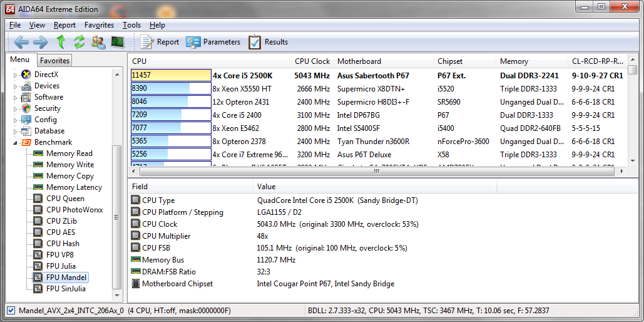
Task: Click the Database icon in tree
Action: click(x=26, y=131)
